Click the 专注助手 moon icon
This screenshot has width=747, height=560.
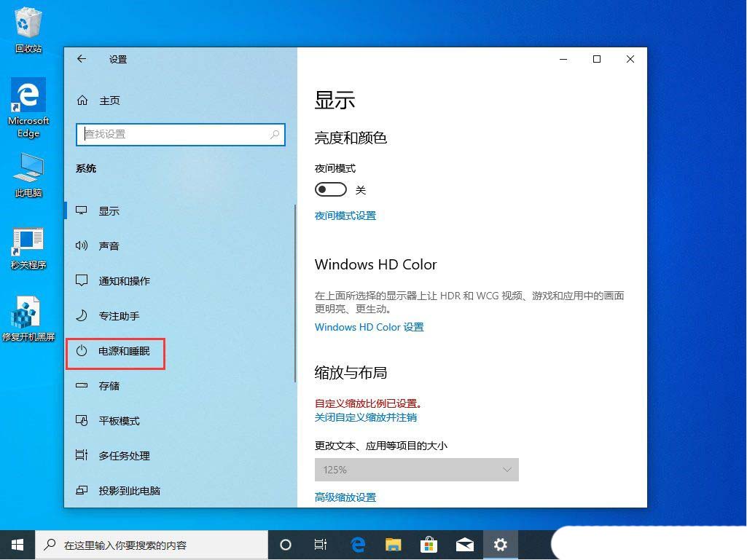[x=82, y=315]
